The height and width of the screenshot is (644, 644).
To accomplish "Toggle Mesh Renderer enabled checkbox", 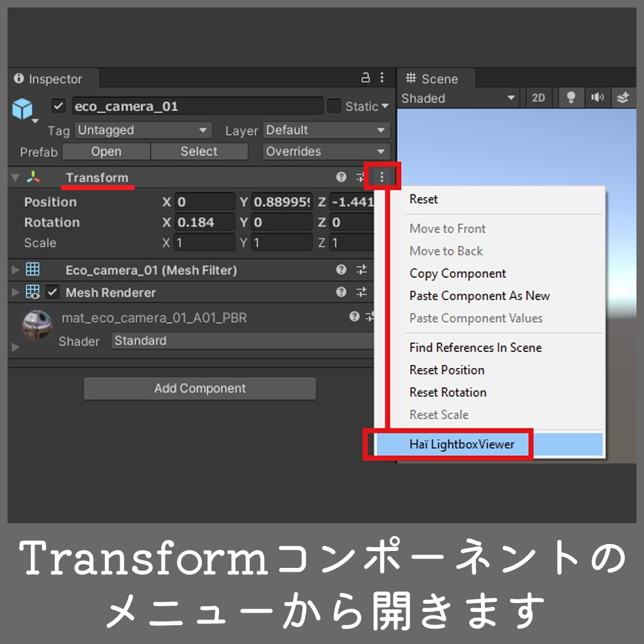I will click(52, 292).
